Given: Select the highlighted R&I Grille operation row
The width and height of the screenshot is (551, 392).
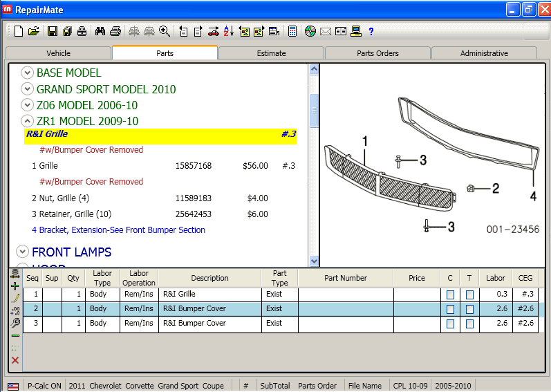Looking at the screenshot, I should [160, 136].
